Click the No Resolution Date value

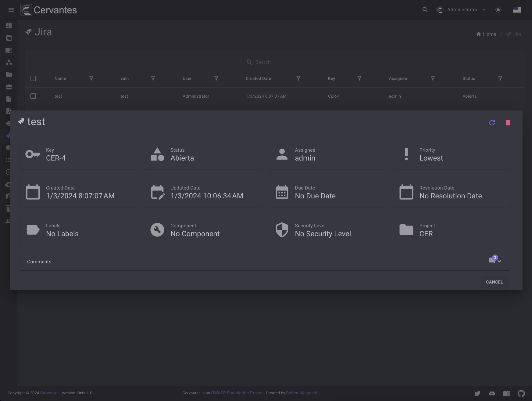451,196
